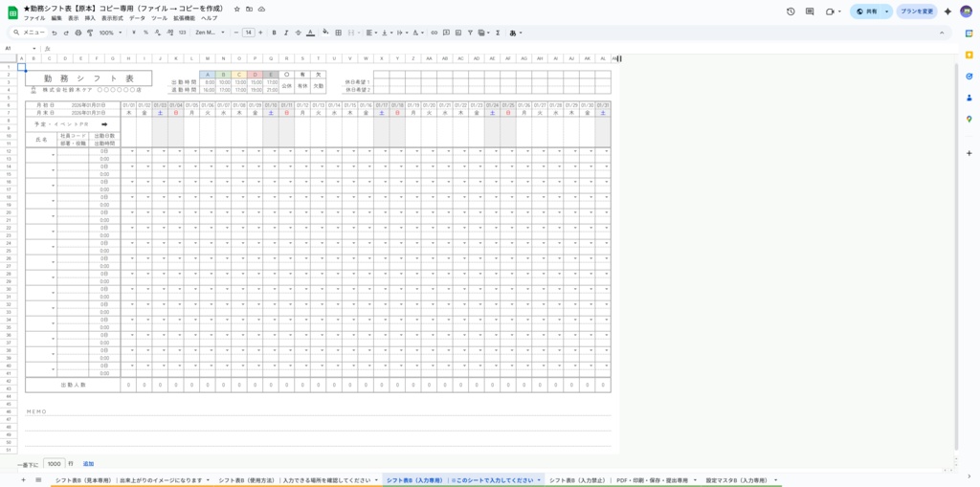Open the name box dropdown arrow

(x=34, y=48)
